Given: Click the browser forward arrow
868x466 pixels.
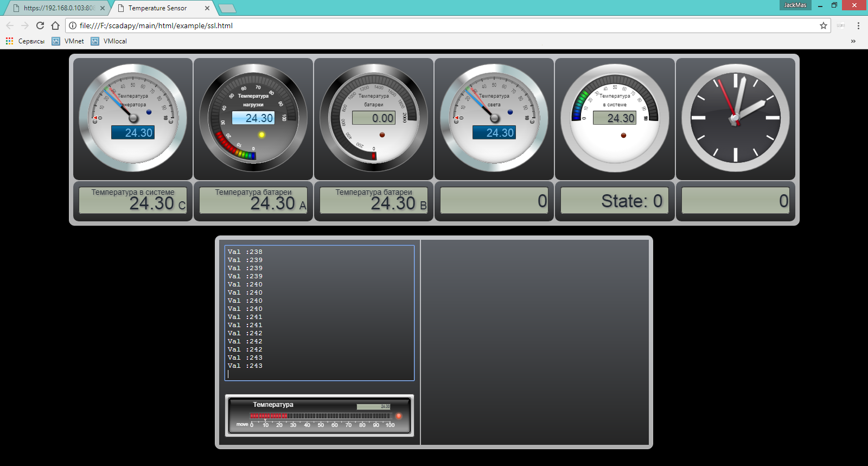Looking at the screenshot, I should (25, 25).
